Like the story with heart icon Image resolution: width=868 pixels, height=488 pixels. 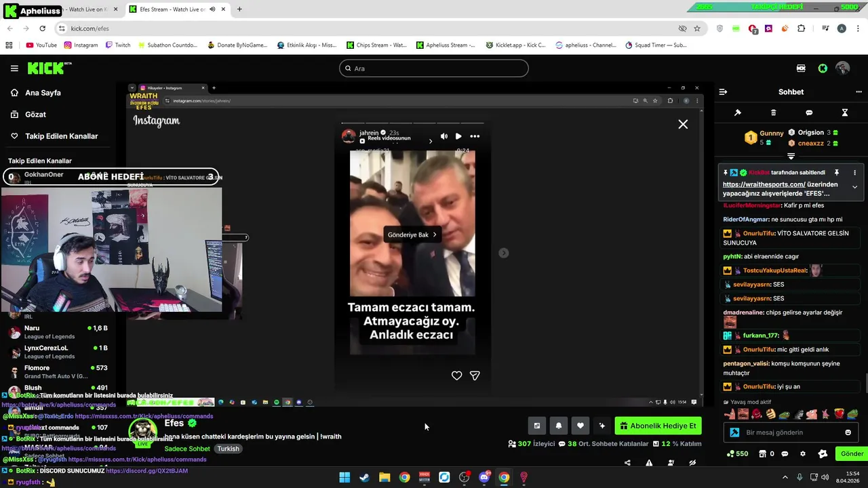coord(456,375)
